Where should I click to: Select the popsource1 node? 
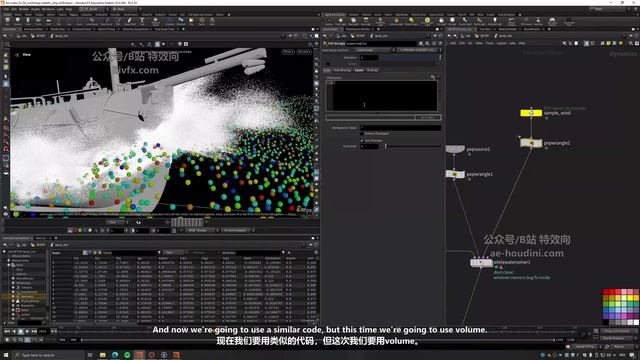pos(455,149)
